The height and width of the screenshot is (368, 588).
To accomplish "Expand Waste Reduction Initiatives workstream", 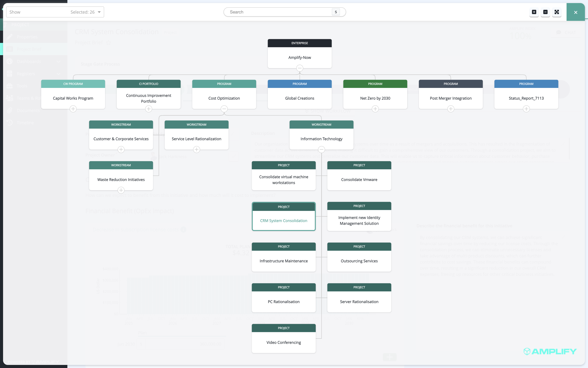I will tap(121, 190).
